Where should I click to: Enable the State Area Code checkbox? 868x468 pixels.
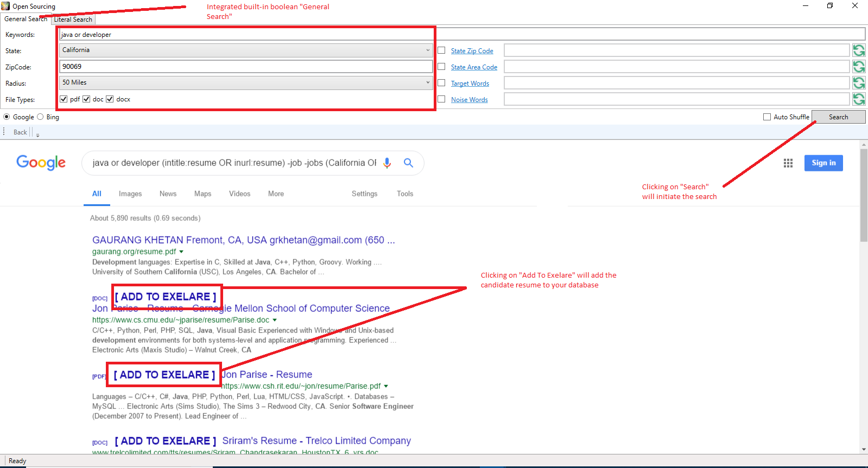pyautogui.click(x=441, y=67)
